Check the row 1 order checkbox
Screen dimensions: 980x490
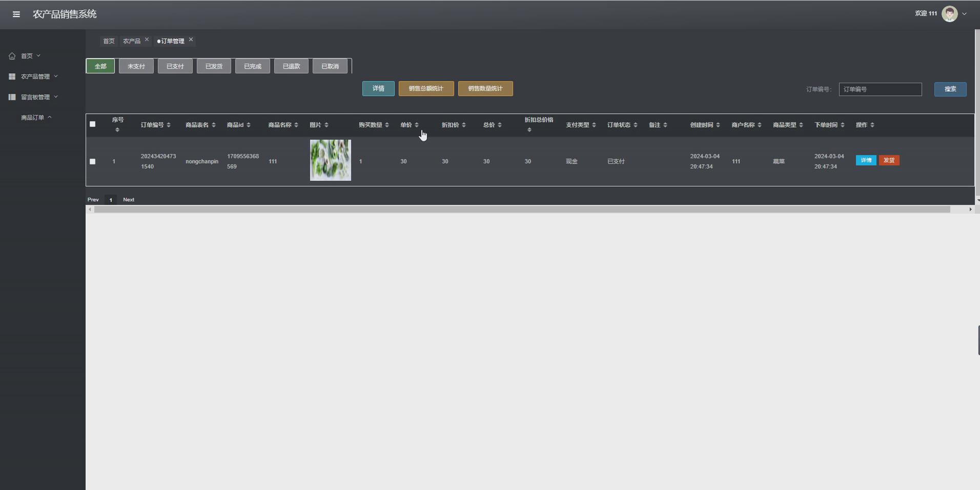coord(93,161)
